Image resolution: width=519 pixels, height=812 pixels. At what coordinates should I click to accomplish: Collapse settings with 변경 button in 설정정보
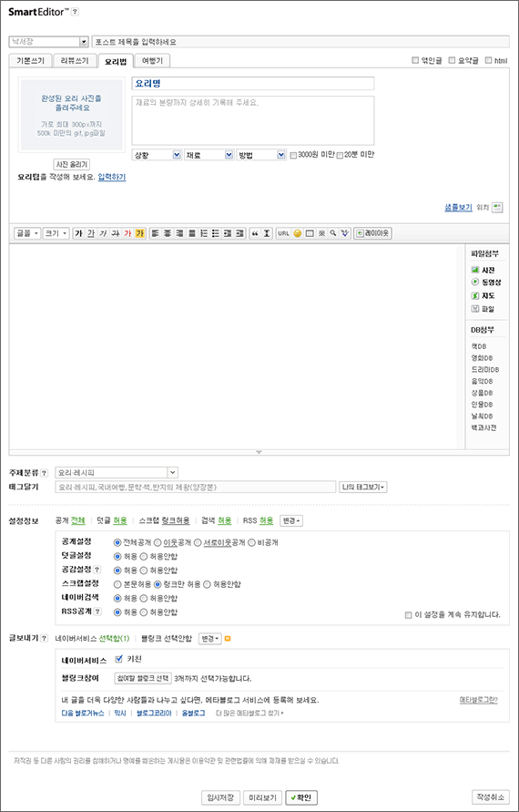(291, 521)
